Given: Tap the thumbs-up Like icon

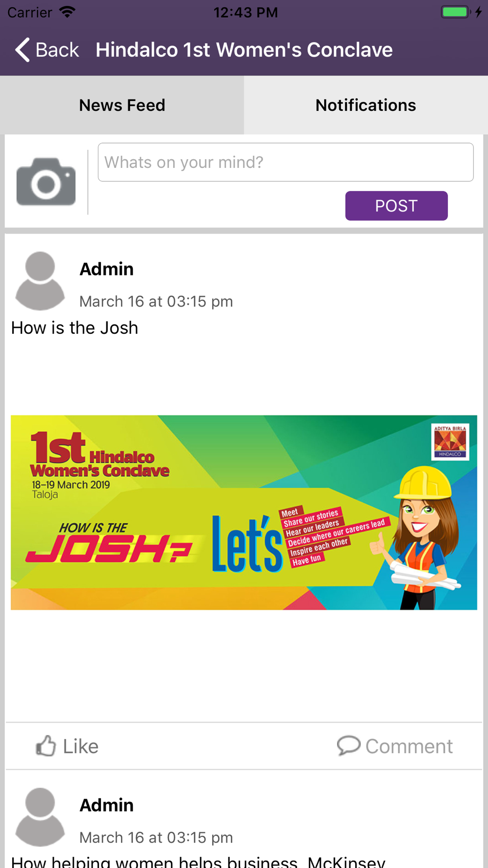Looking at the screenshot, I should (x=46, y=746).
